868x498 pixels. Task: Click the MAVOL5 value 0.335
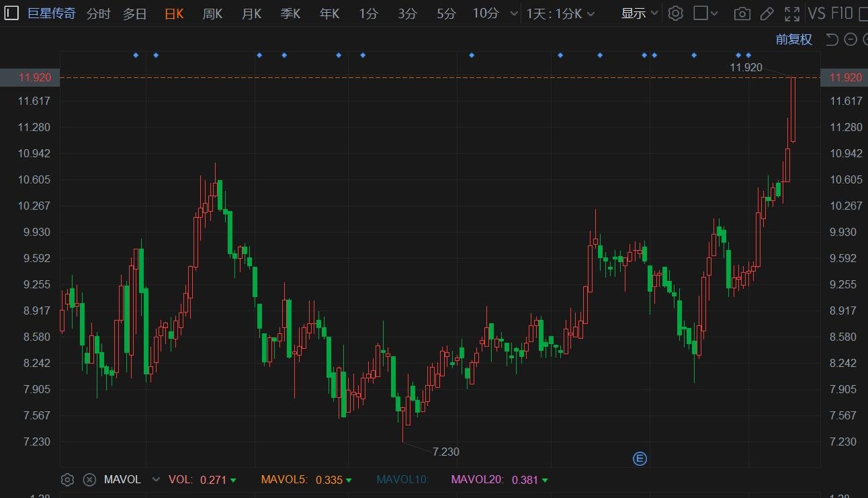tap(329, 480)
